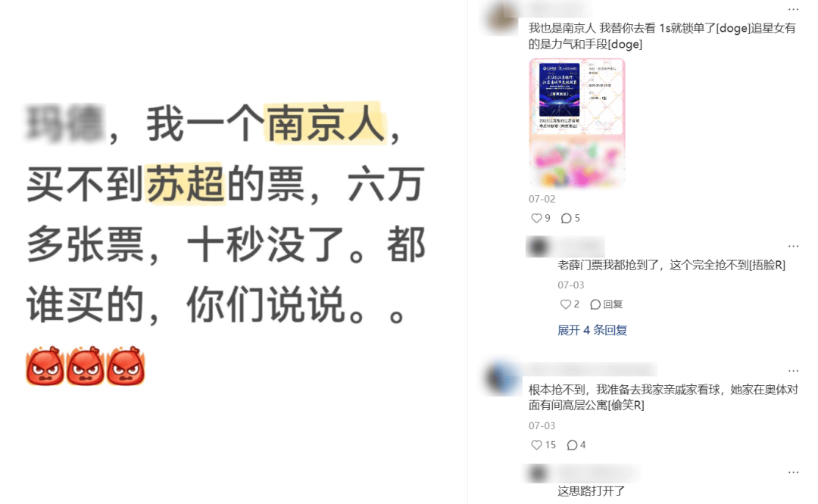Click the highlighted 南京人 keyword
Image resolution: width=818 pixels, height=504 pixels.
coord(326,123)
